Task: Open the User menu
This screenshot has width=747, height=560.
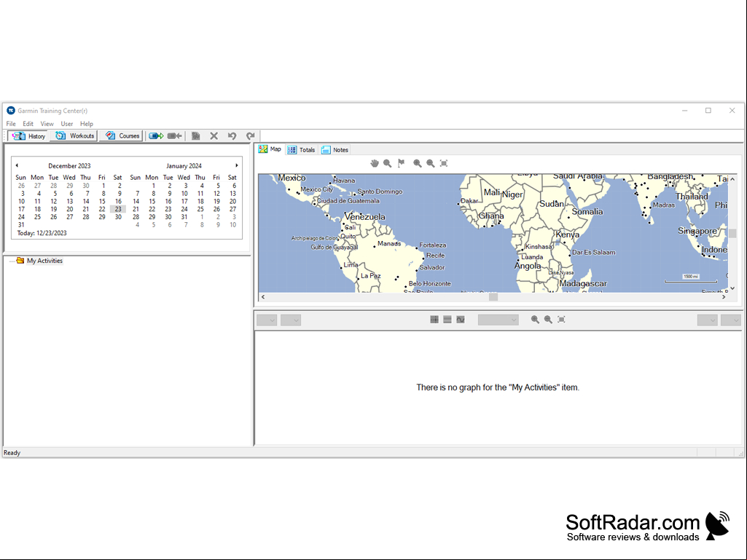Action: (x=67, y=124)
